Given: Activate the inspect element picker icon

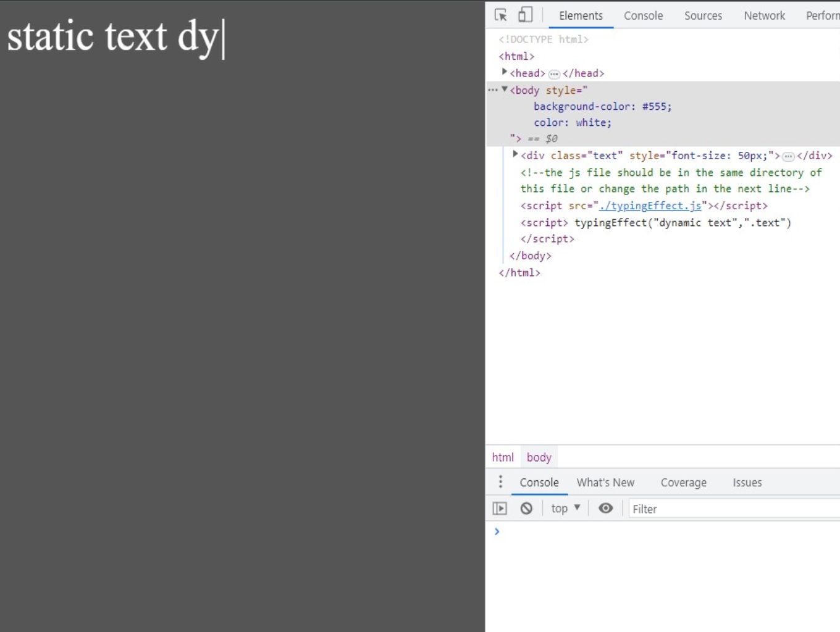Looking at the screenshot, I should [501, 15].
